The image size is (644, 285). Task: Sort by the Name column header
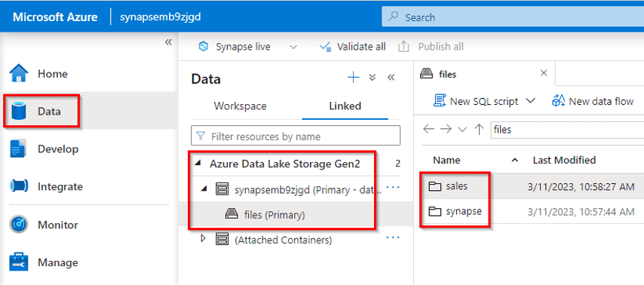point(447,160)
